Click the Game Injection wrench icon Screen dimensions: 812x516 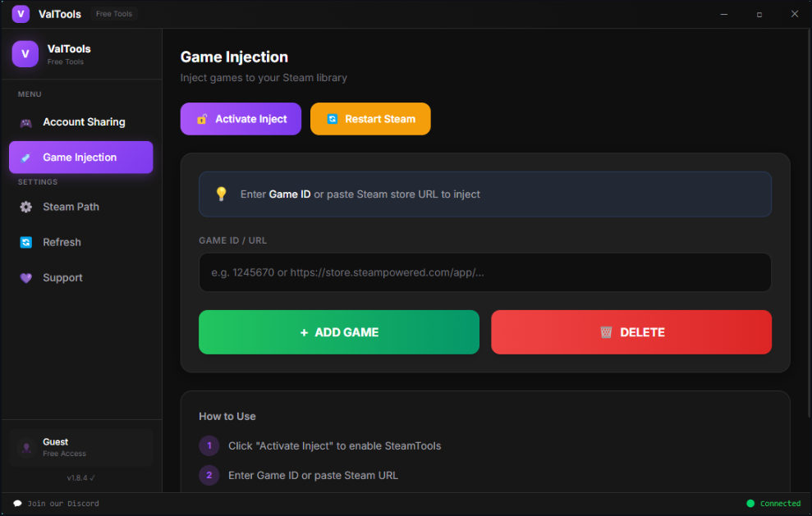click(x=26, y=157)
